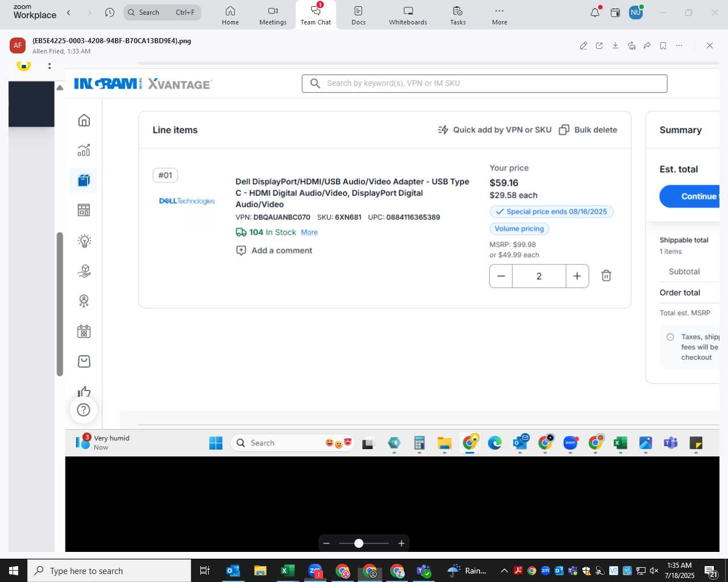This screenshot has width=728, height=582.
Task: Click the share forward arrow icon
Action: 647,45
